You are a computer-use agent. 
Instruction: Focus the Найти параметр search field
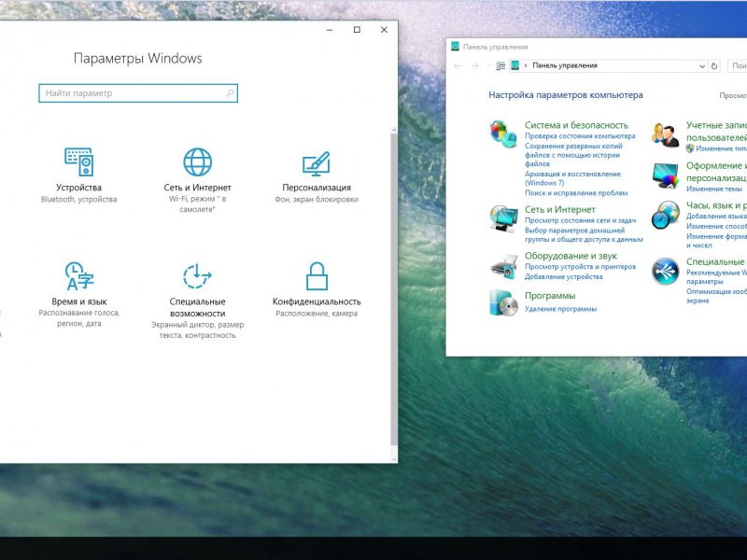click(x=138, y=93)
